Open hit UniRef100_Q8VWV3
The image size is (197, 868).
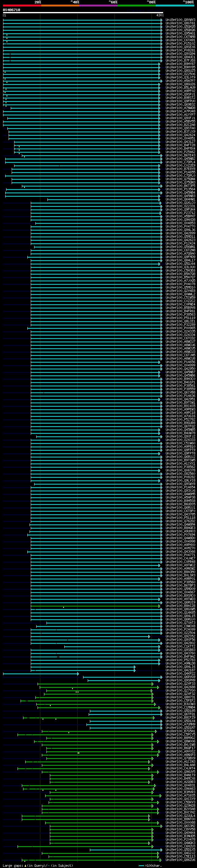(180, 20)
